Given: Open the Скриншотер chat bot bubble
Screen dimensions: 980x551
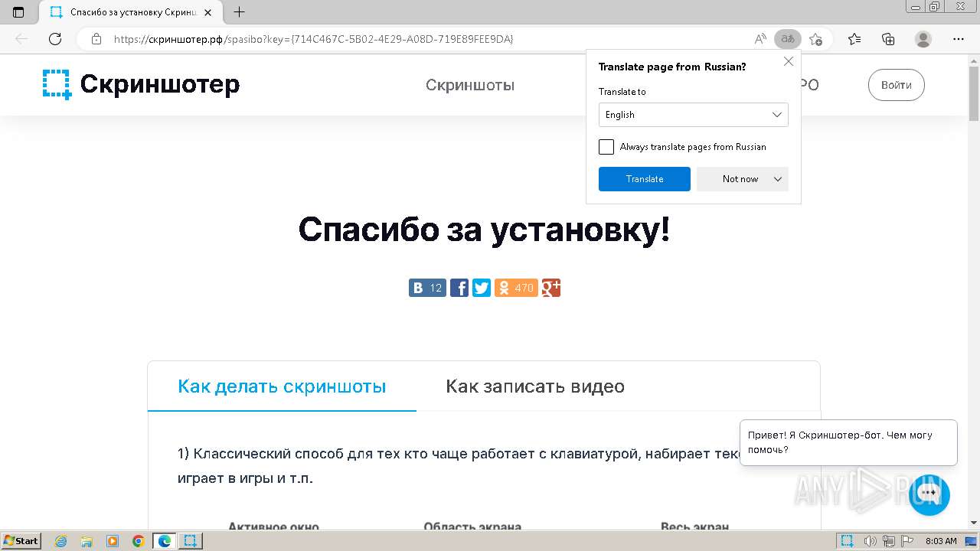Looking at the screenshot, I should tap(929, 494).
